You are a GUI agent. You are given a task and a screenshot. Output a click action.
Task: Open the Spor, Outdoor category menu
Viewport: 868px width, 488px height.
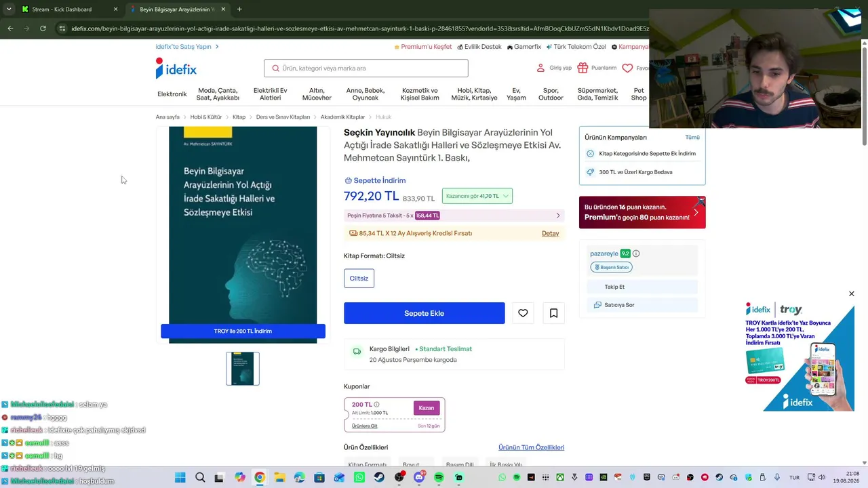[x=551, y=94]
